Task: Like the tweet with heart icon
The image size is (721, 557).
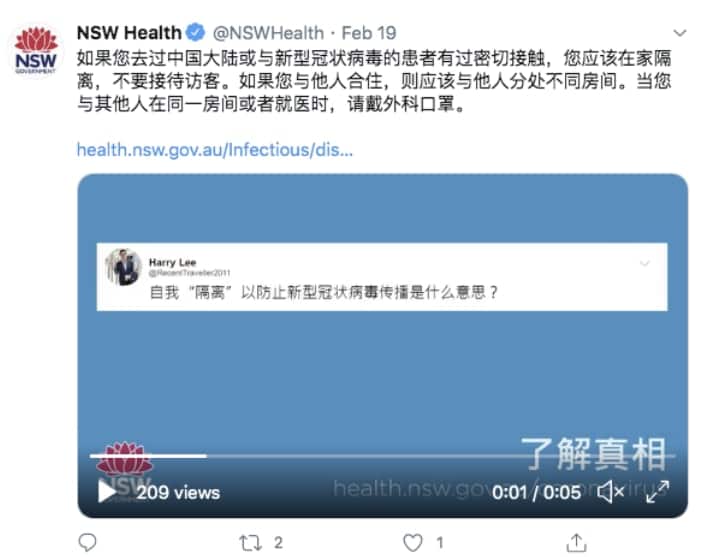Action: pyautogui.click(x=412, y=543)
